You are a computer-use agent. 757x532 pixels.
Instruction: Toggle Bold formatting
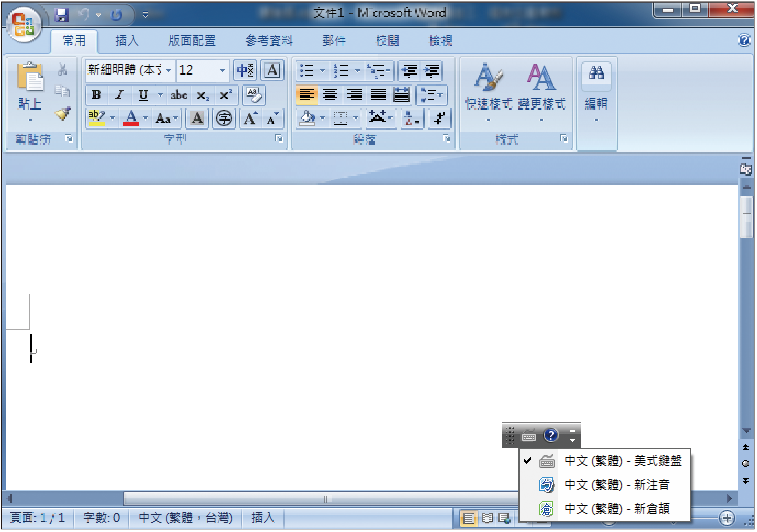pos(97,95)
